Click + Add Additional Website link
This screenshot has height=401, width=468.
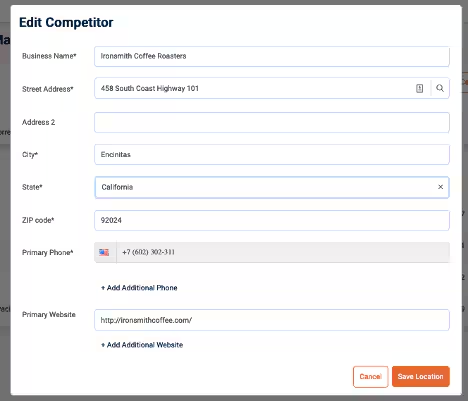click(x=142, y=345)
